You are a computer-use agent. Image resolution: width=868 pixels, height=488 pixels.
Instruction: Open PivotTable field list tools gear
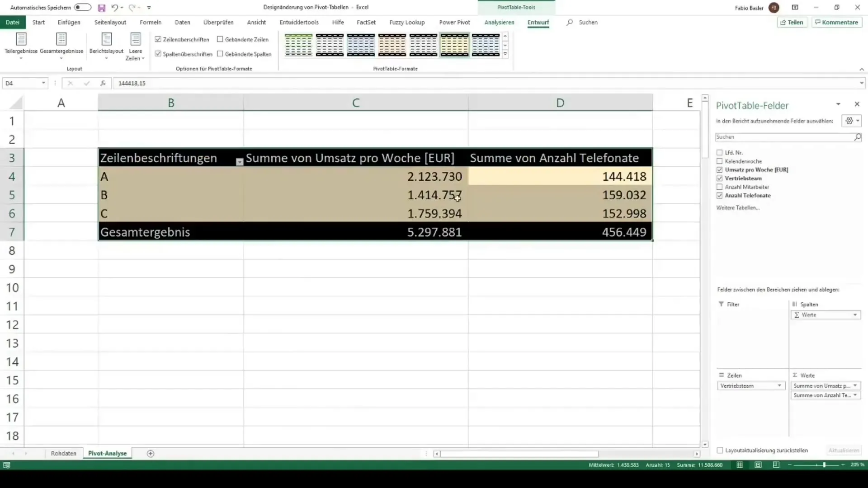pos(852,121)
